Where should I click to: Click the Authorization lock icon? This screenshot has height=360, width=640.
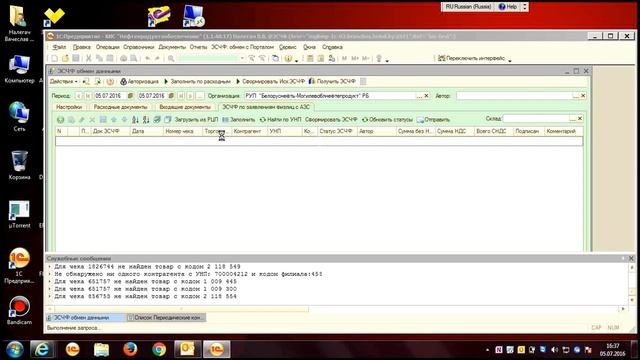pos(124,82)
